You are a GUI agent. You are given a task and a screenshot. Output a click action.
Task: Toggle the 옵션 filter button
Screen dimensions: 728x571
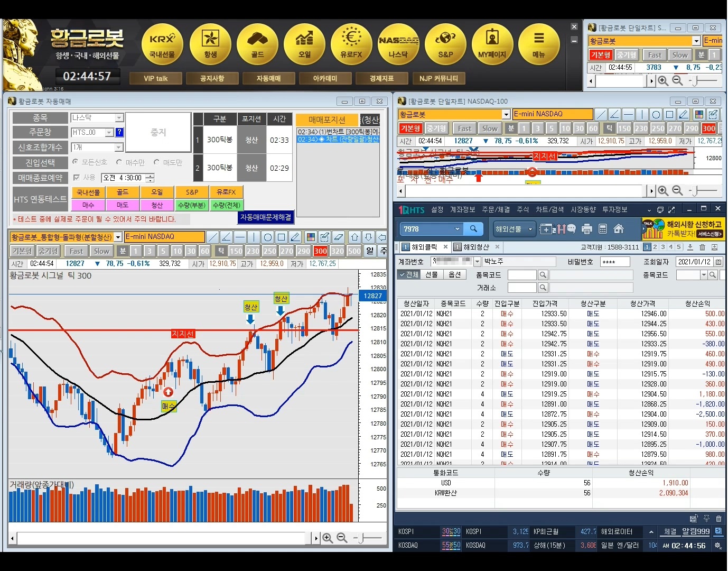[454, 274]
